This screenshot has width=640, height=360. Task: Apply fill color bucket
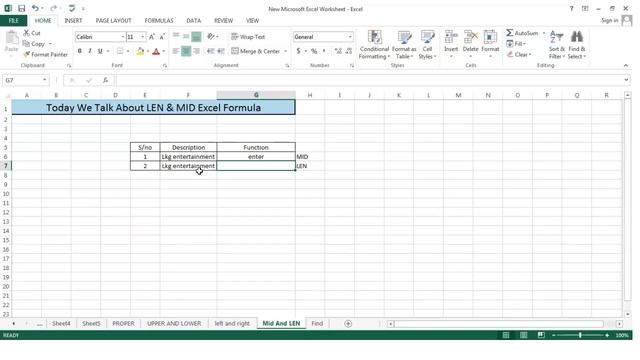(x=140, y=51)
